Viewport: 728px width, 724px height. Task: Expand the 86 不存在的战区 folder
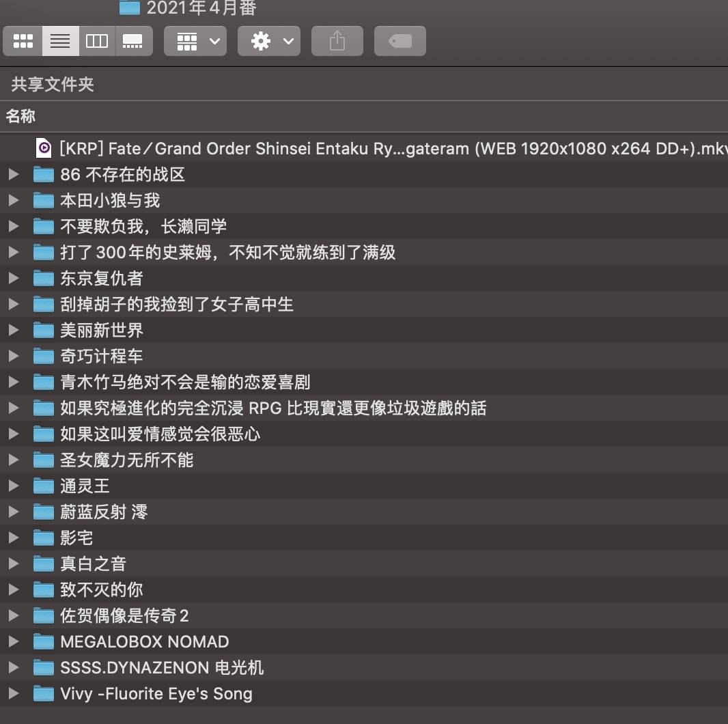pyautogui.click(x=13, y=175)
